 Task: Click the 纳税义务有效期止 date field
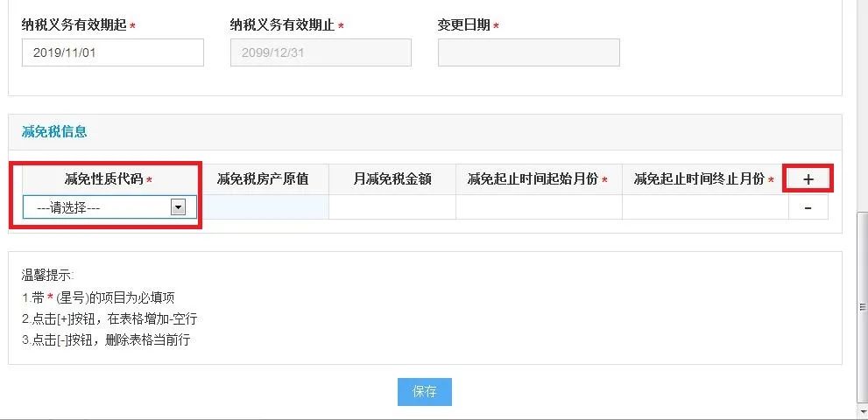(321, 52)
